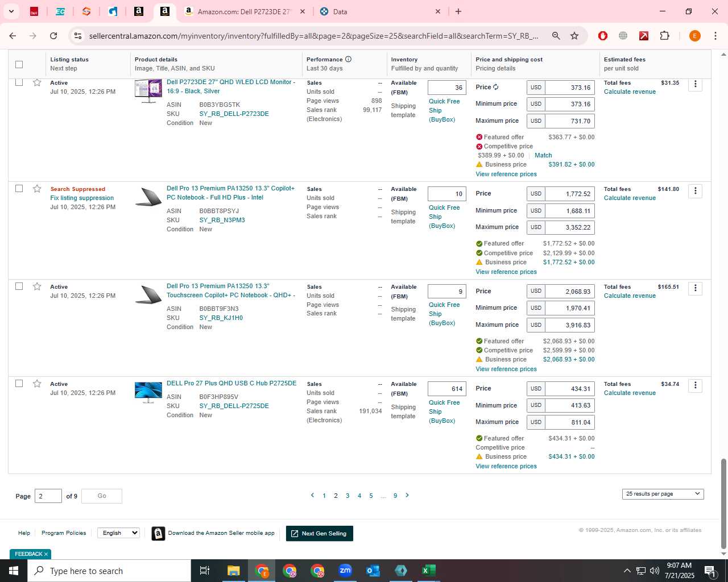This screenshot has height=582, width=728.
Task: Open File Explorer from the taskbar
Action: click(x=233, y=571)
